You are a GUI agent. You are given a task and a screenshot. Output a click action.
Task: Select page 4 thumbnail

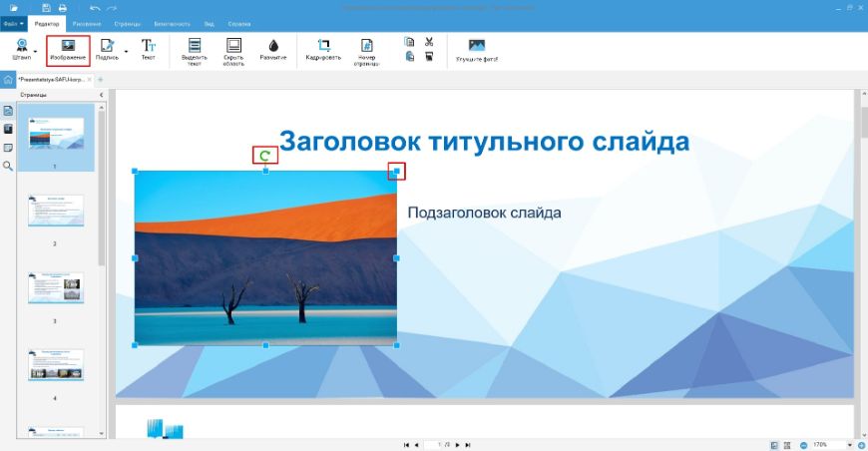(56, 364)
